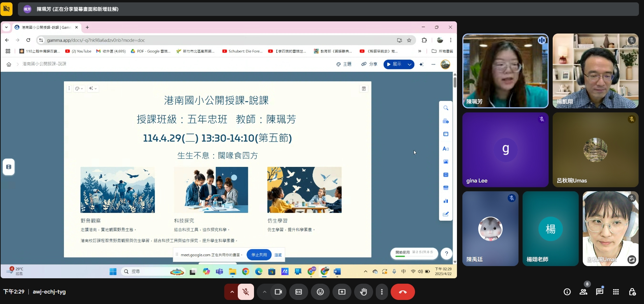Screen dimensions: 644x304
Task: Select the 楊凱翔 participant video tile
Action: (x=595, y=71)
